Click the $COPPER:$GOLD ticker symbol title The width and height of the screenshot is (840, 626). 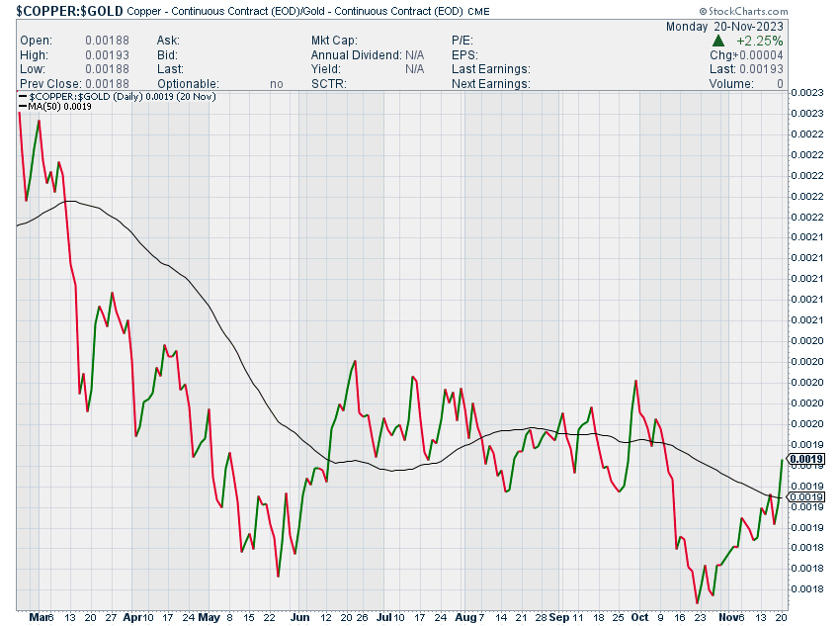(69, 11)
